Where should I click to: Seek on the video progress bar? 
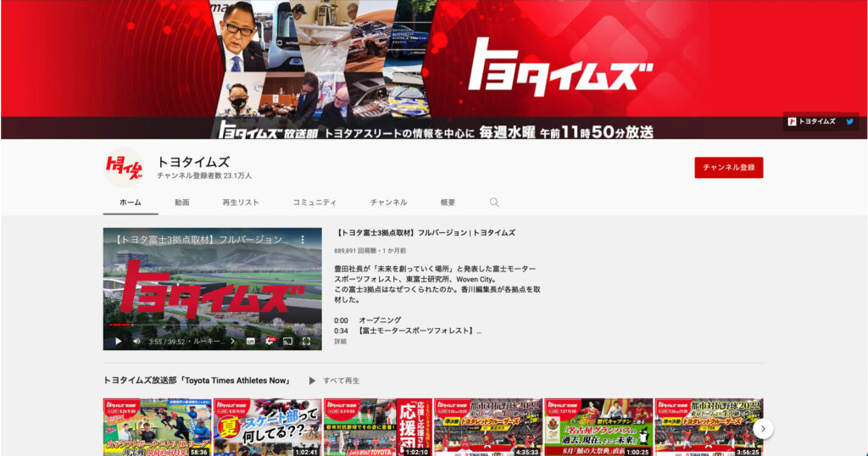212,325
